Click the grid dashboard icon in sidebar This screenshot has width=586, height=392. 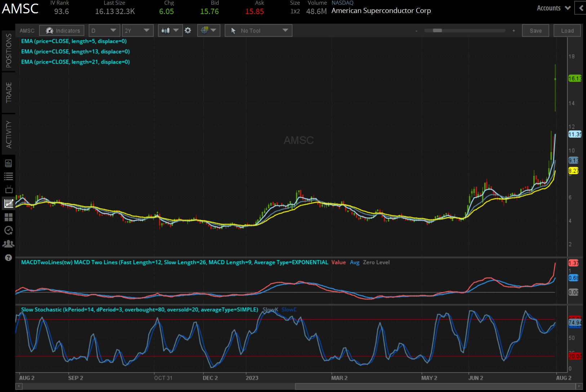click(x=8, y=217)
